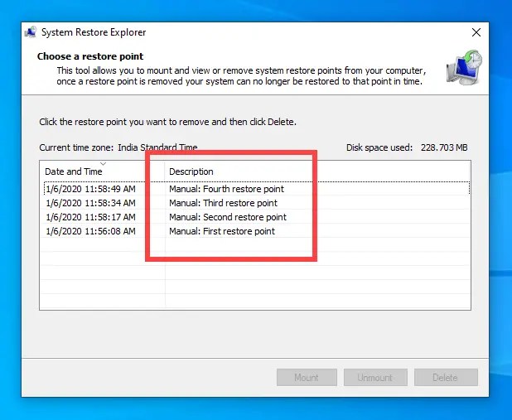Click the System Restore Explorer title bar icon
512x420 pixels.
tap(31, 32)
